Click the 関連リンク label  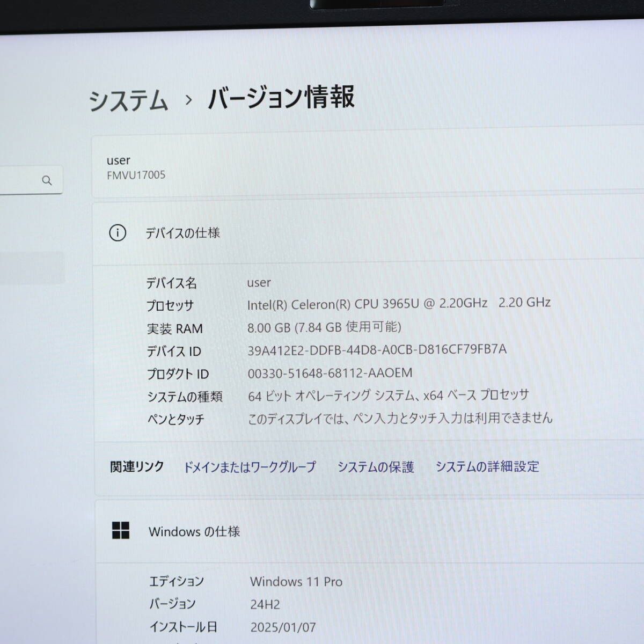tap(137, 466)
